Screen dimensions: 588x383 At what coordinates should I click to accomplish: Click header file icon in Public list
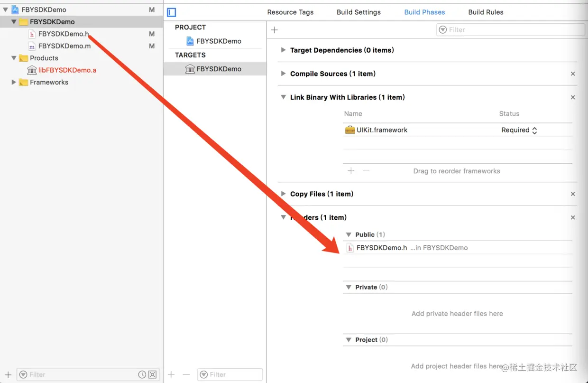pos(350,248)
